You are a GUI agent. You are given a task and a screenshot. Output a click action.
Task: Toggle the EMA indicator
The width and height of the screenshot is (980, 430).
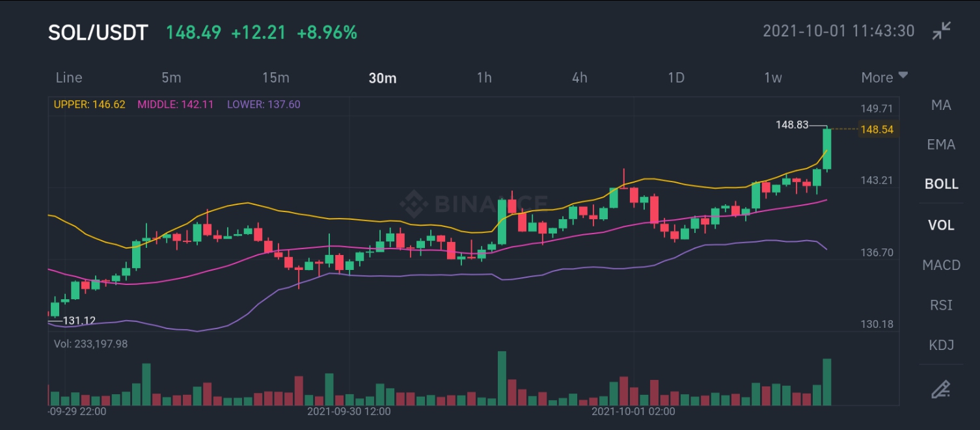[941, 144]
